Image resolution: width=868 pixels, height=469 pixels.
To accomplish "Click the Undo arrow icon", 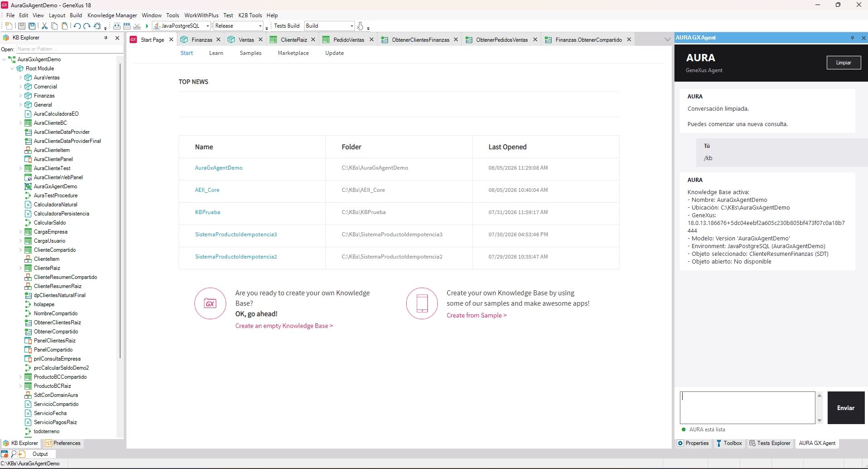I will (x=77, y=26).
